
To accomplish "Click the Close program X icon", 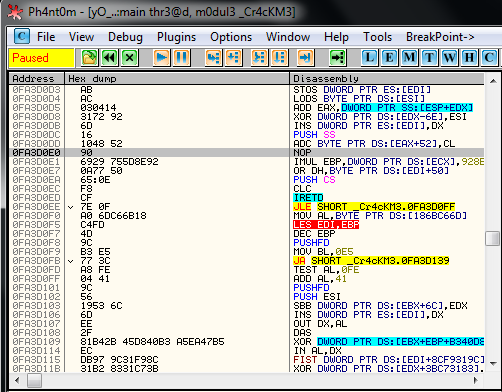I will click(x=130, y=58).
